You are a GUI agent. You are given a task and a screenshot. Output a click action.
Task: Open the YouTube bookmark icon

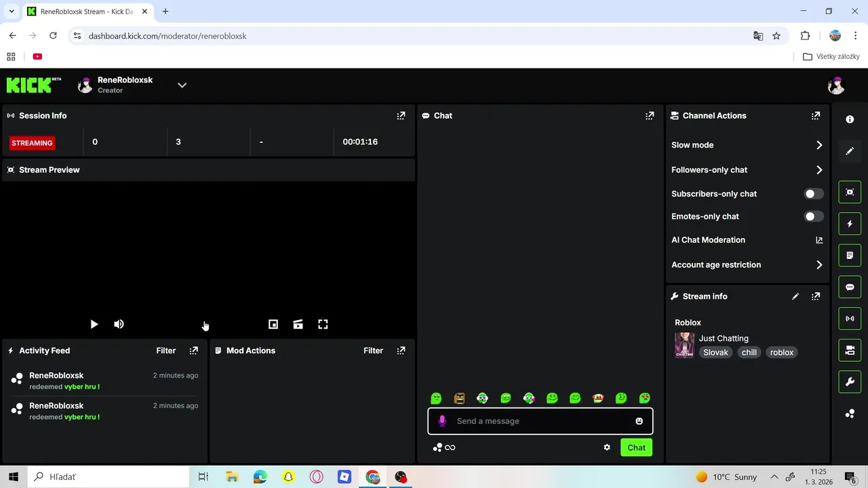coord(37,56)
